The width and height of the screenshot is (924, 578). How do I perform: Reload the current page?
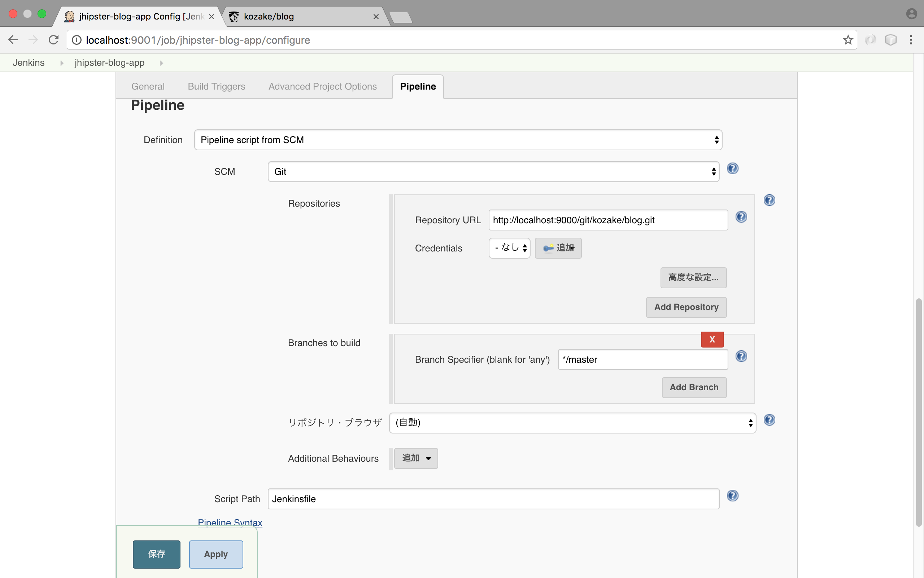[x=53, y=40]
